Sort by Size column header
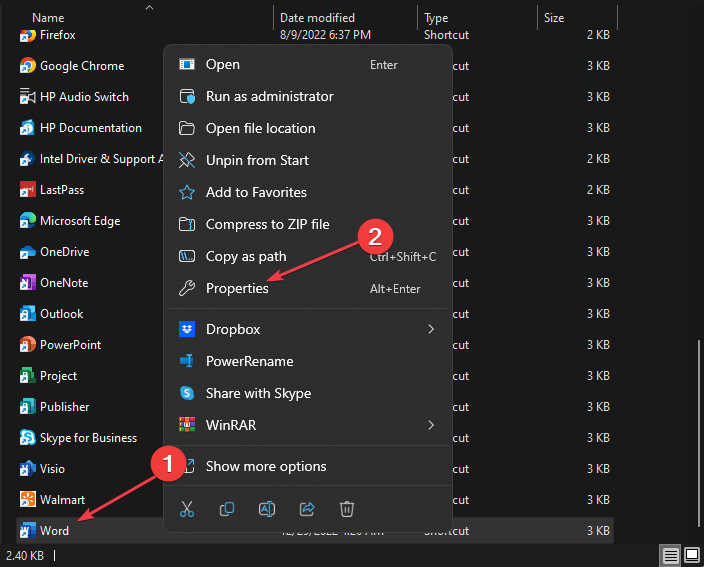Image resolution: width=704 pixels, height=567 pixels. point(554,18)
